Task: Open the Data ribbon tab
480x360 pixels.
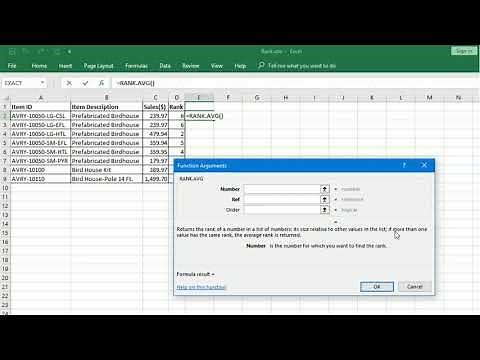Action: coord(165,66)
